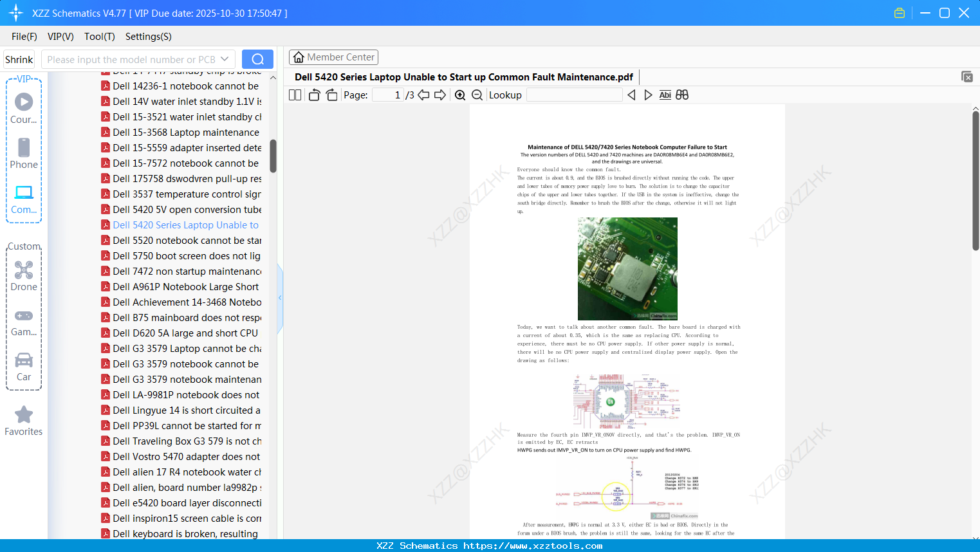
Task: Click the green circuit board photo
Action: (627, 269)
